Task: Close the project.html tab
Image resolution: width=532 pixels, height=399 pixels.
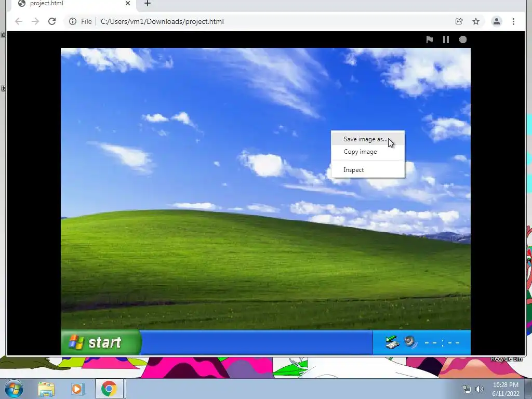Action: 128,4
